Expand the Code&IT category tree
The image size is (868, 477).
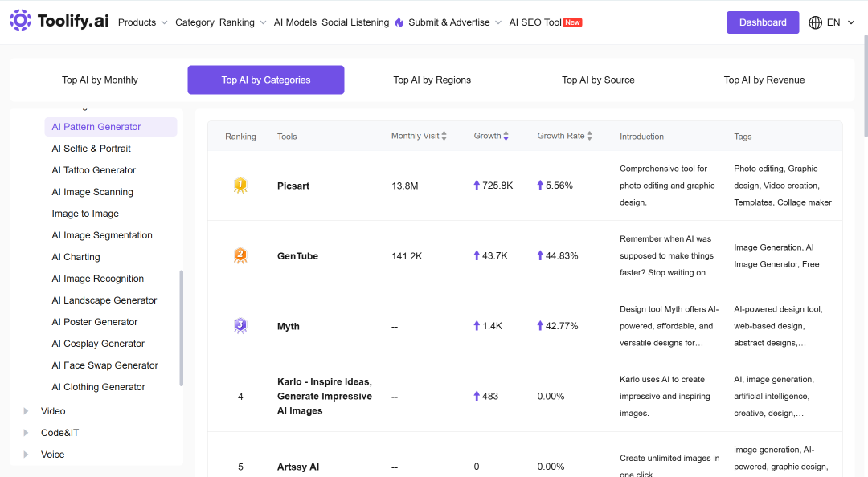coord(26,433)
